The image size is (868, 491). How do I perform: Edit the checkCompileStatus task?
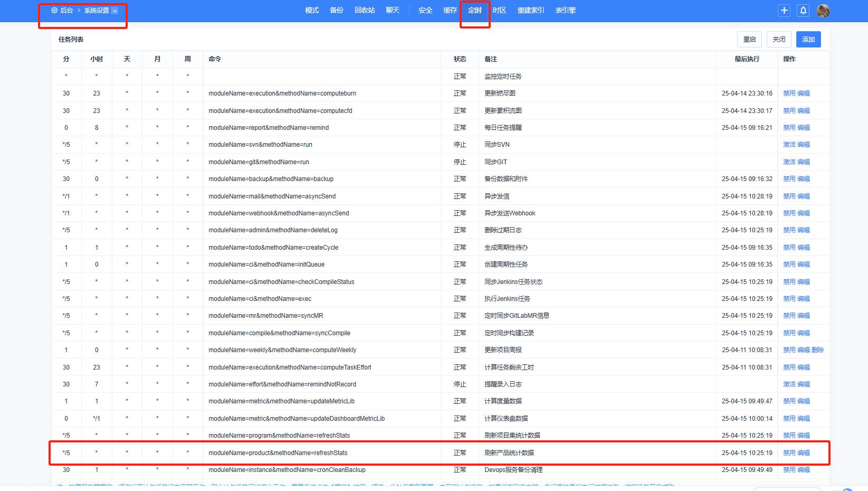[x=804, y=282]
